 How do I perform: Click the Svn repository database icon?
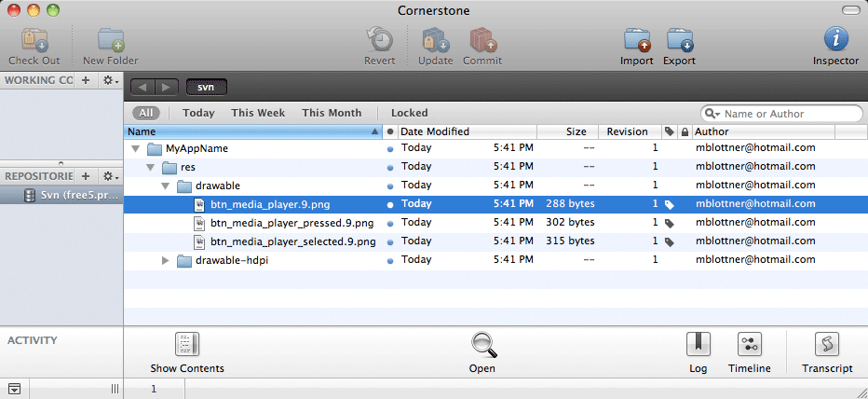[31, 195]
